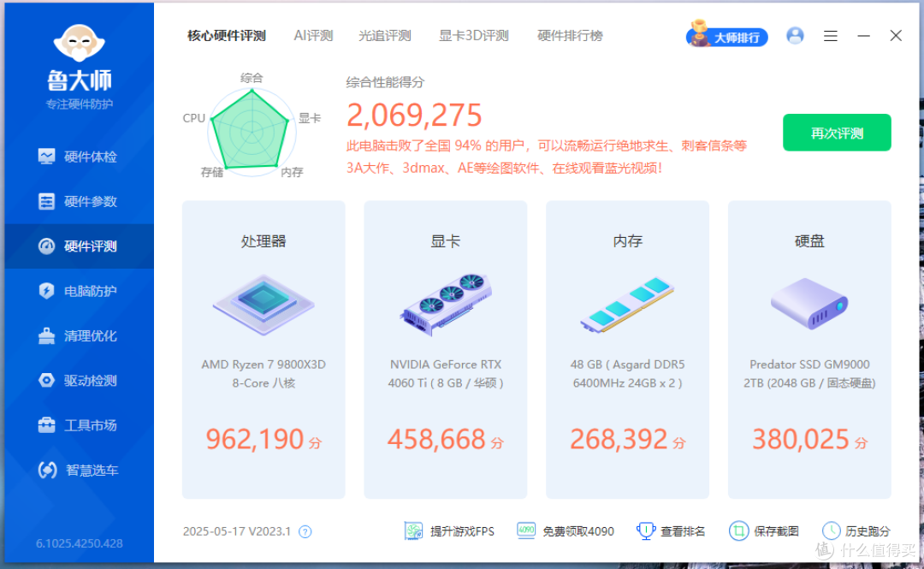Click the 处理器 CPU chip image

264,305
